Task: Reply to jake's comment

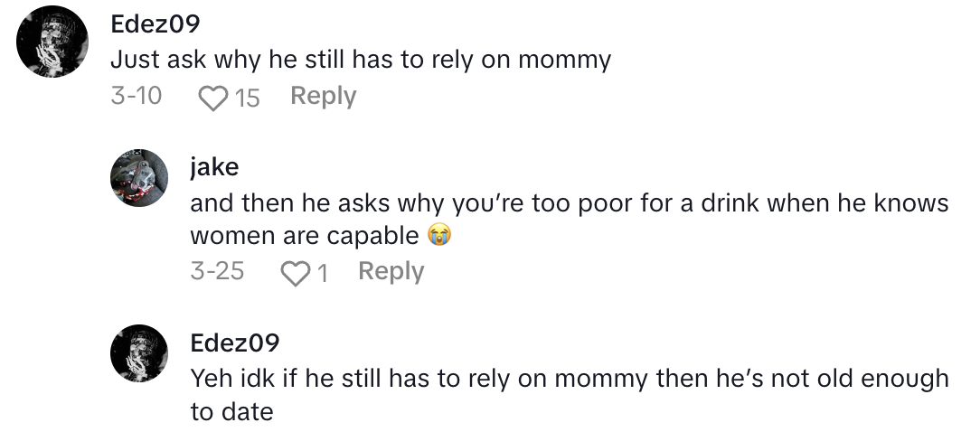Action: point(391,271)
